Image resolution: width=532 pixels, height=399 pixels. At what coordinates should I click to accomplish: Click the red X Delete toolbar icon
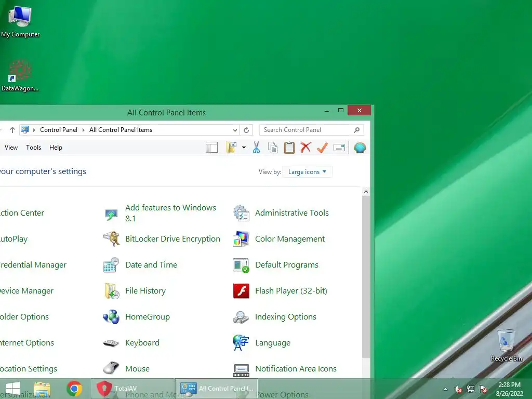click(305, 147)
